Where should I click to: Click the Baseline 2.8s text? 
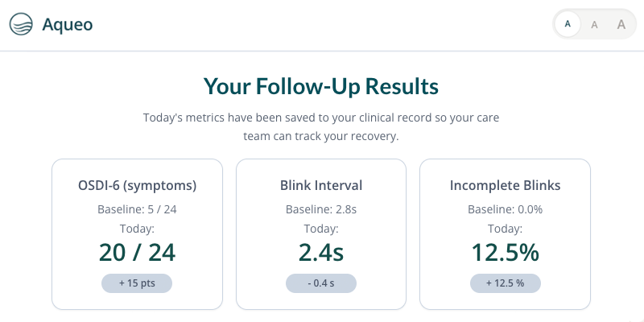pyautogui.click(x=321, y=209)
